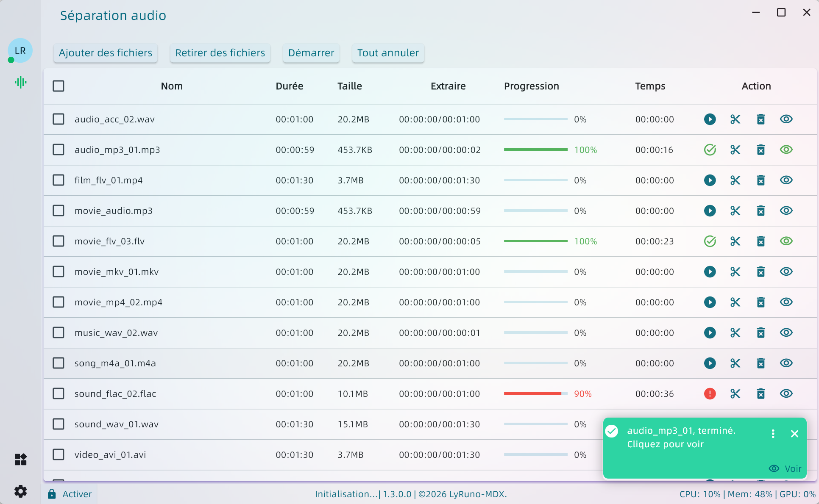View output of movie_flv_03.flv with eye icon

coord(786,241)
